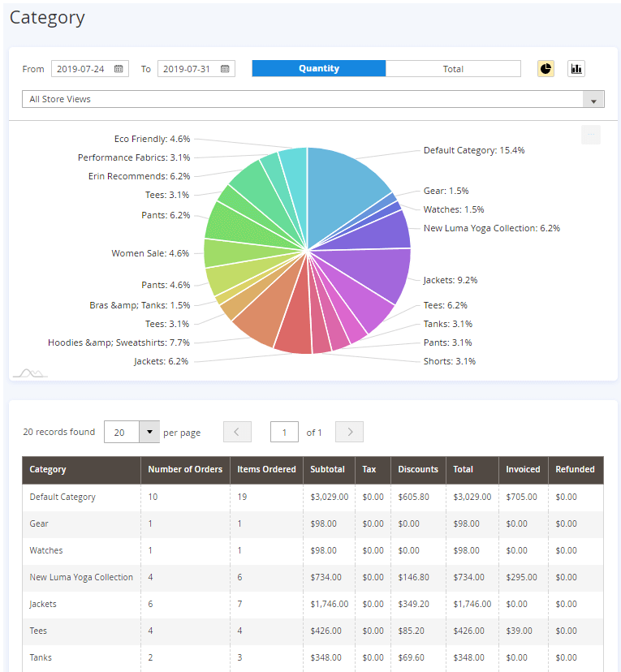The image size is (621, 672).
Task: Open the per page records dropdown arrow
Action: [149, 432]
